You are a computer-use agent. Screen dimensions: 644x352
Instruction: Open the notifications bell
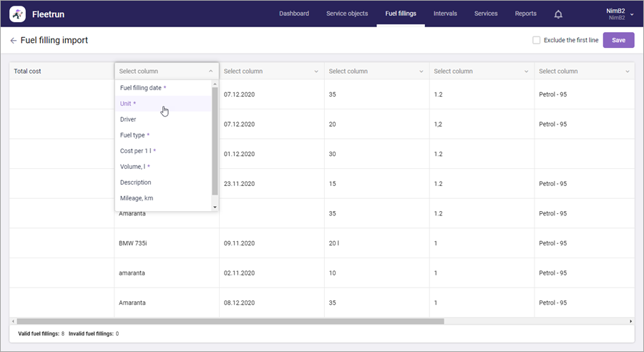(558, 14)
